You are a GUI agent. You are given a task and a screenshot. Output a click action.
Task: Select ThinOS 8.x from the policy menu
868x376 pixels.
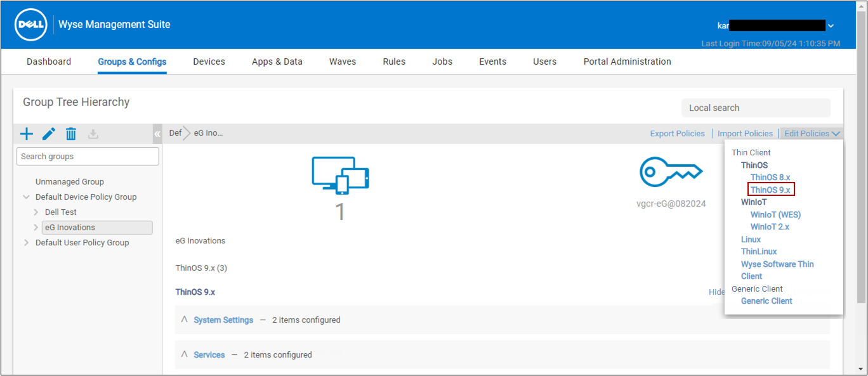(770, 178)
